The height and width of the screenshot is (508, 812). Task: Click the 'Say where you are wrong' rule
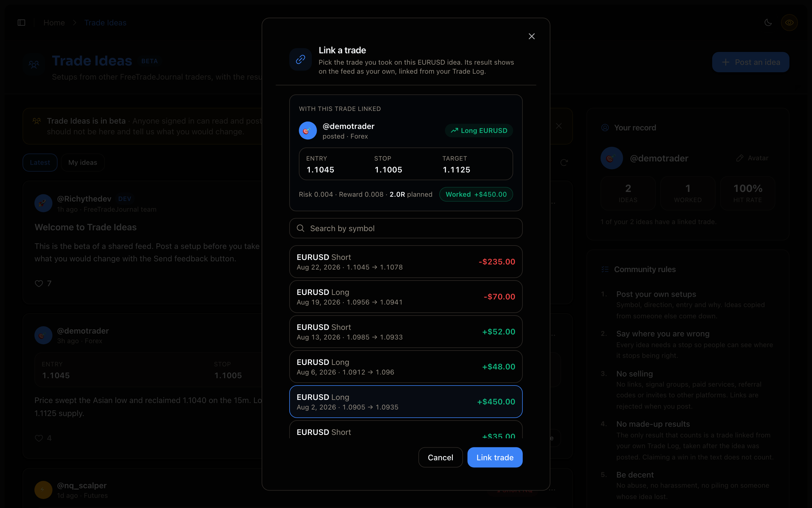[663, 334]
